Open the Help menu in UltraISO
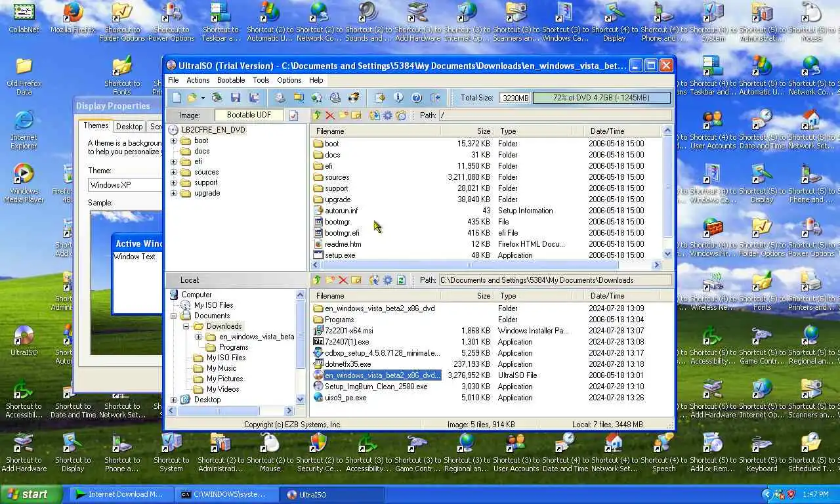Image resolution: width=840 pixels, height=504 pixels. tap(316, 80)
